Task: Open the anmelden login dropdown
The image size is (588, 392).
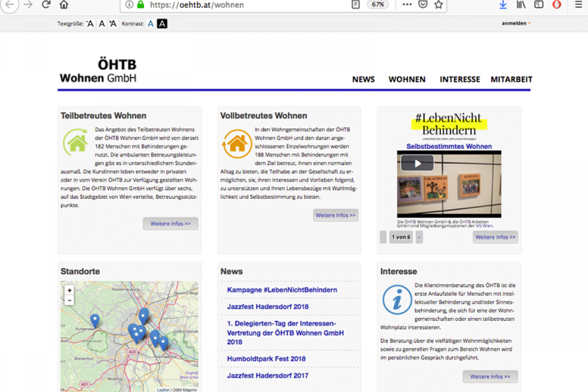Action: point(515,23)
